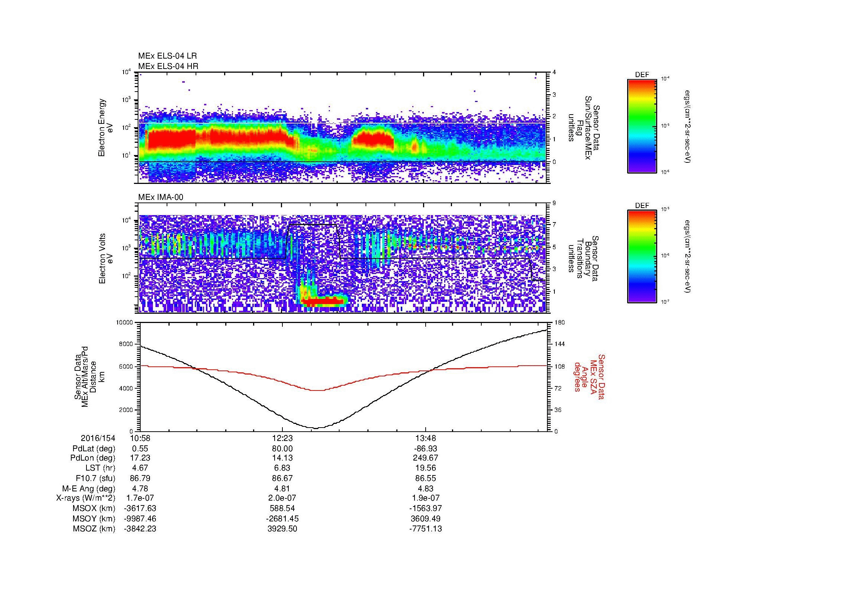Click the MSOX value '588.54'
Screen dimensions: 868x613
[x=282, y=508]
